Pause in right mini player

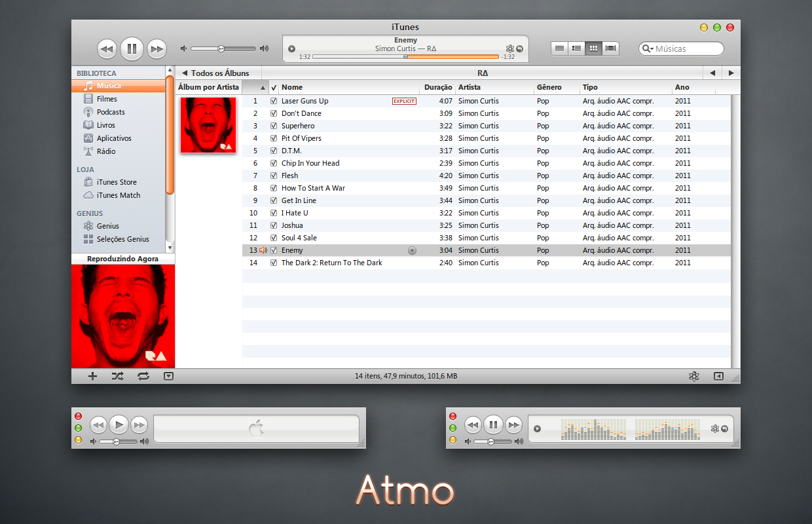(493, 425)
